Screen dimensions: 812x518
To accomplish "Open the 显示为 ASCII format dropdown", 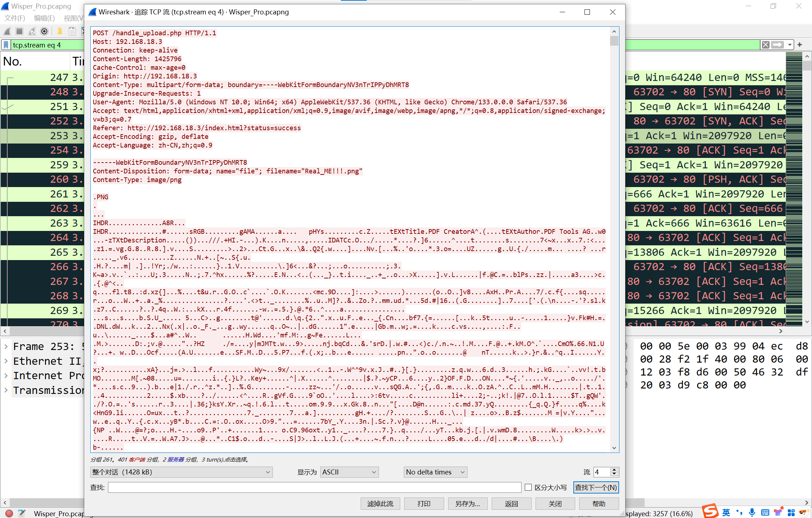I will click(349, 472).
